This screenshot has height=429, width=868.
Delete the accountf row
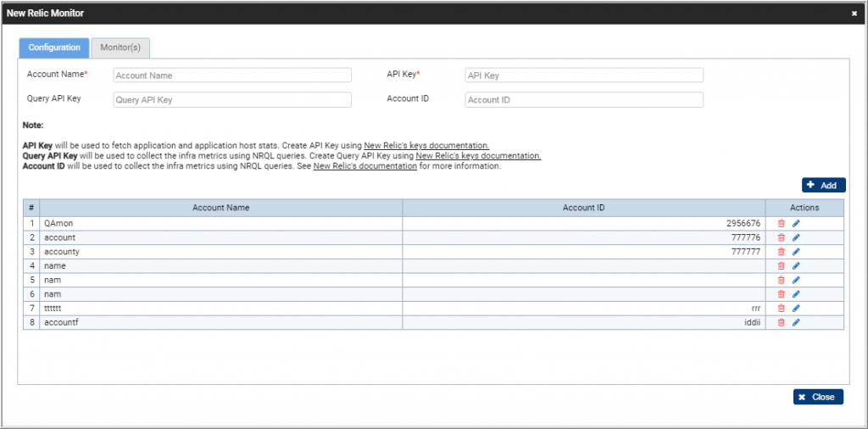[x=781, y=322]
